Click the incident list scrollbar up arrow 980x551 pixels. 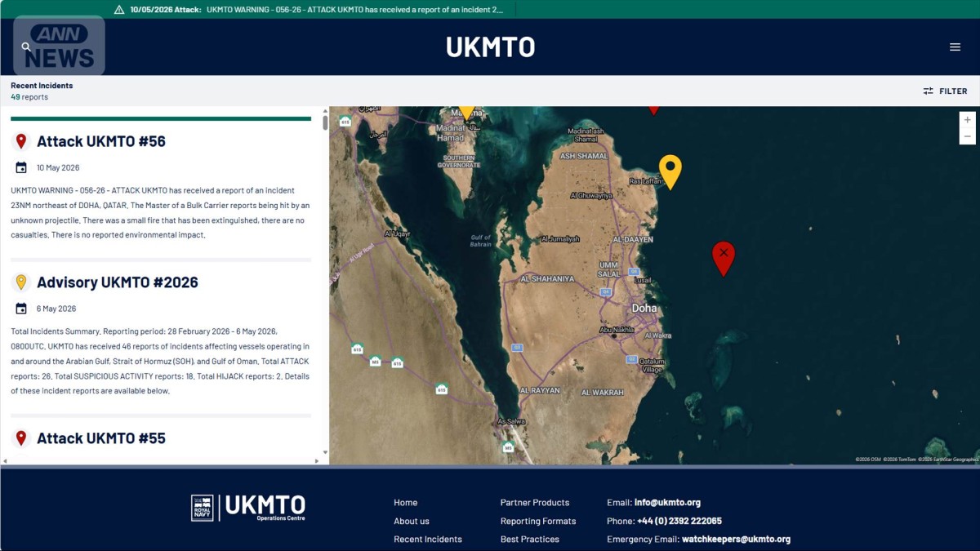[x=325, y=110]
